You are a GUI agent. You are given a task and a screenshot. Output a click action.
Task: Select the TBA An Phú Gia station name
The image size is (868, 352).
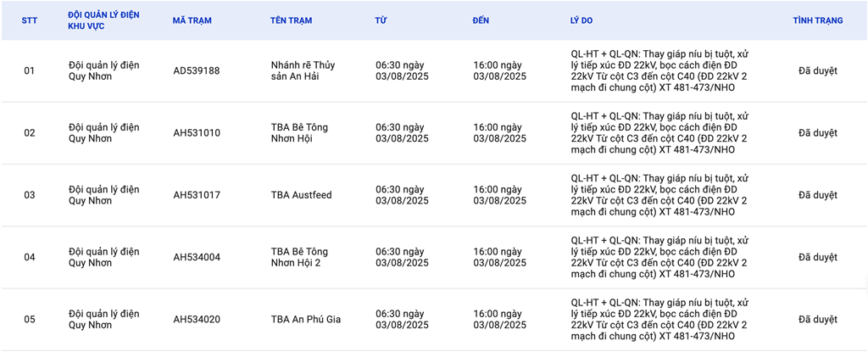click(x=305, y=320)
